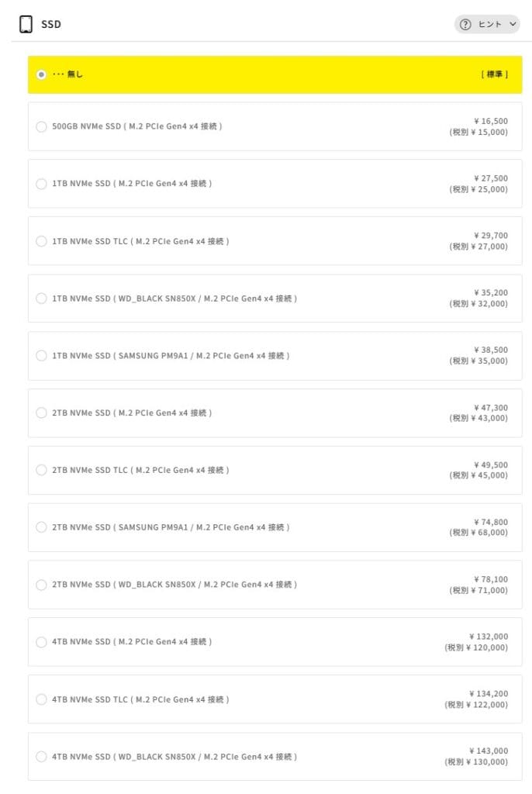Select 500GB NVMe SSD radio button
532x794 pixels.
42,126
